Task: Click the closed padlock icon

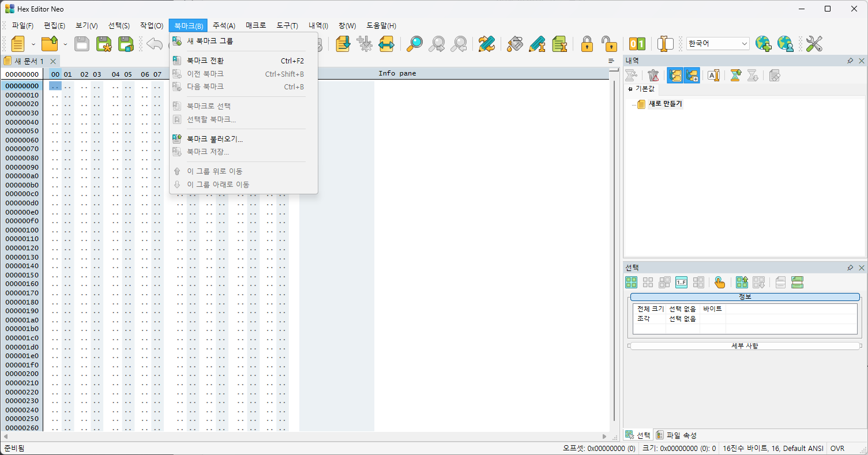Action: tap(587, 44)
